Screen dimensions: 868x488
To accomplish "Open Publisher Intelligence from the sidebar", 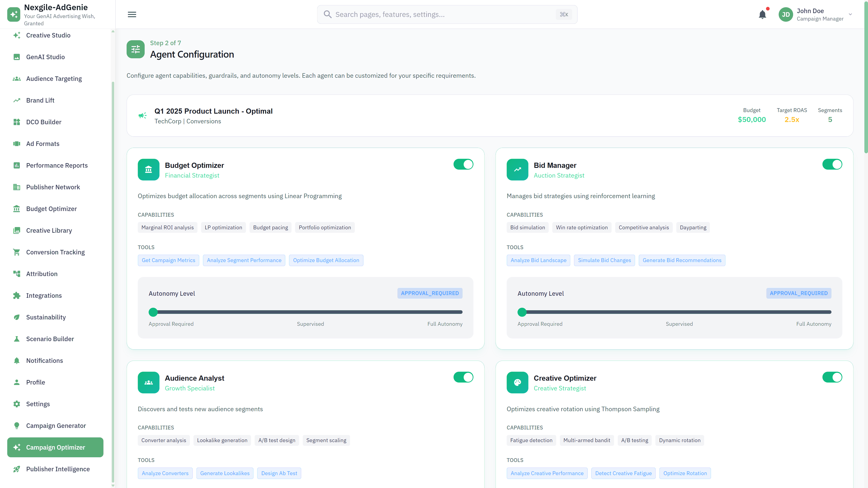I will pos(58,469).
